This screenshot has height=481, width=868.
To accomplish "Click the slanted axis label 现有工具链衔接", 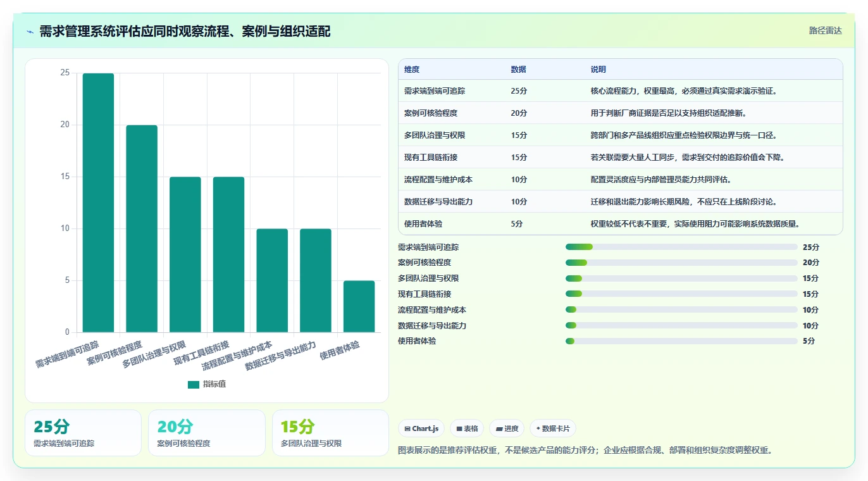I will pyautogui.click(x=202, y=354).
